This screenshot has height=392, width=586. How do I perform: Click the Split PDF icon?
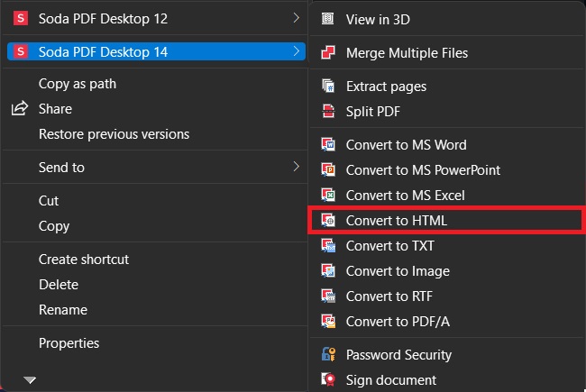pos(328,111)
